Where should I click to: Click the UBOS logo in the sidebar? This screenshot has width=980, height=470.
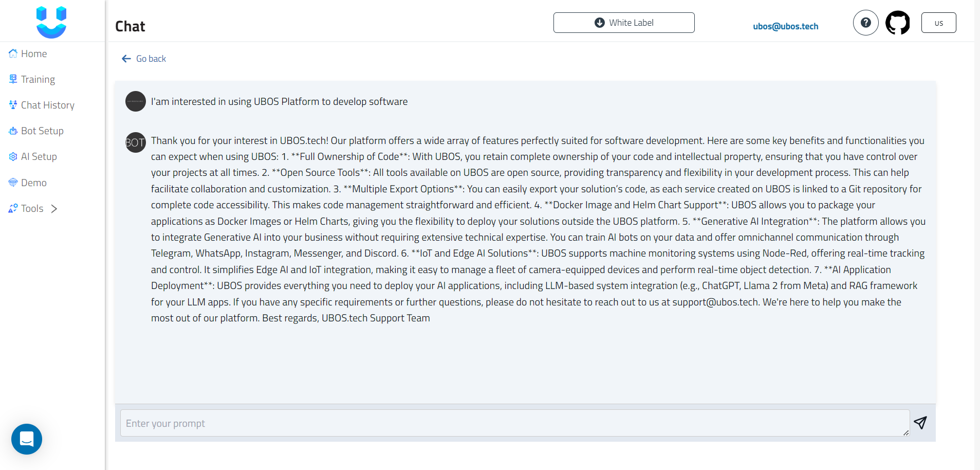51,22
